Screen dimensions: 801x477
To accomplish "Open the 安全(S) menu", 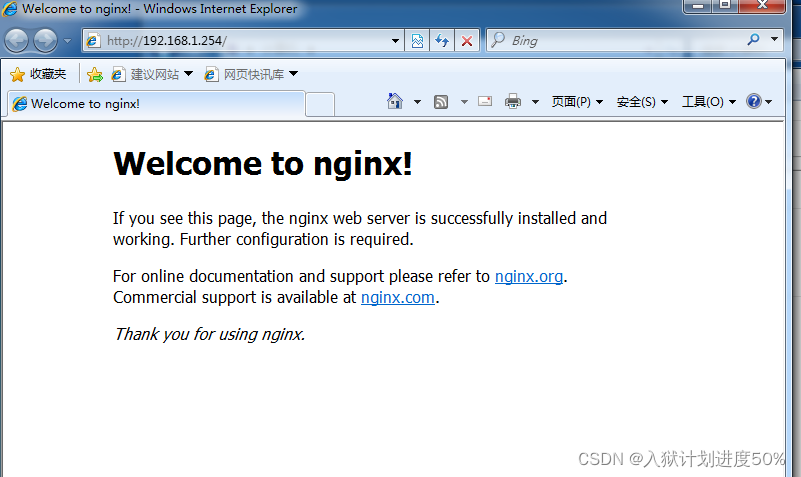I will click(642, 102).
